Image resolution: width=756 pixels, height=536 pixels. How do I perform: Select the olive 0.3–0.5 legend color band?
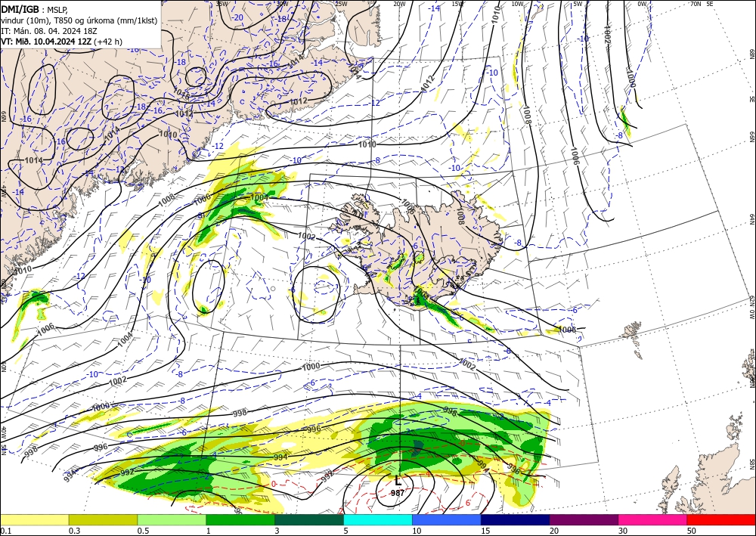click(103, 519)
